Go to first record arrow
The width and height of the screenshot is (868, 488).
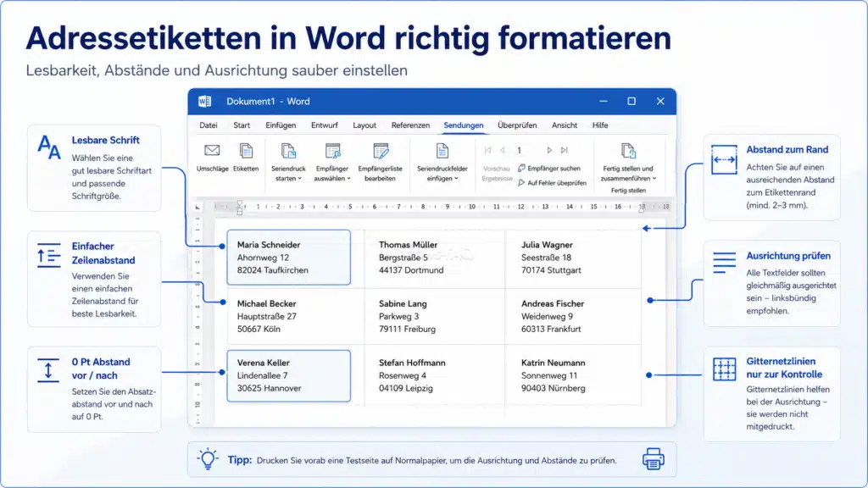coord(487,150)
